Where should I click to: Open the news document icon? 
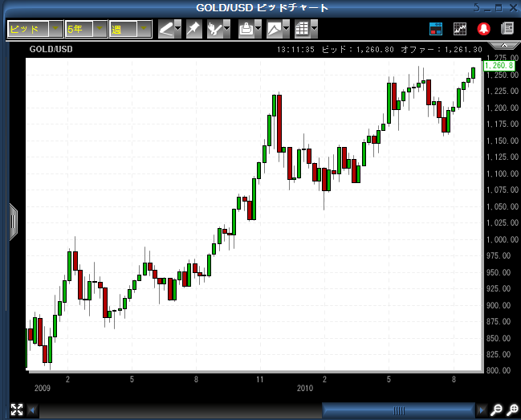[507, 29]
